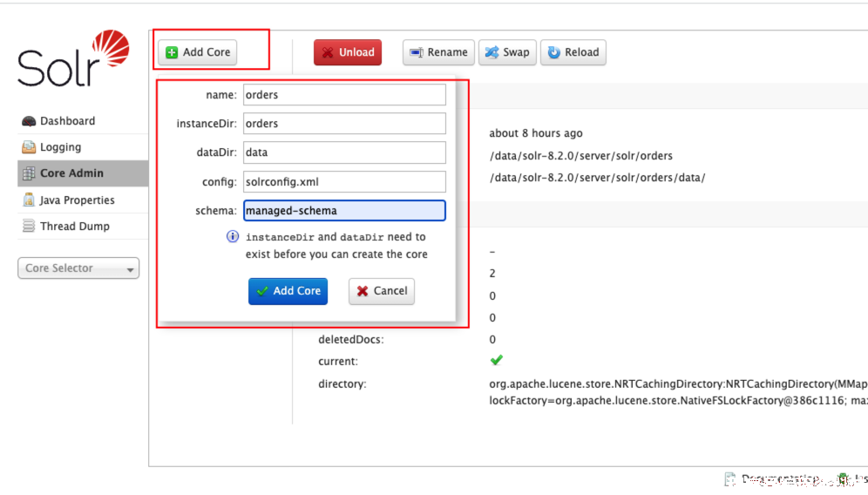Click the Thread Dump stack icon
868x495 pixels.
tap(29, 226)
